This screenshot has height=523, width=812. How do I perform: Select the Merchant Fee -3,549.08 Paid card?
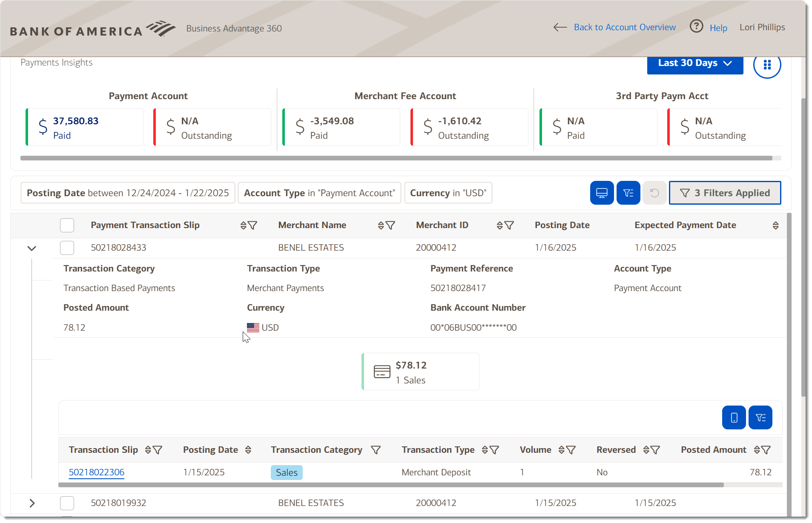click(x=341, y=127)
